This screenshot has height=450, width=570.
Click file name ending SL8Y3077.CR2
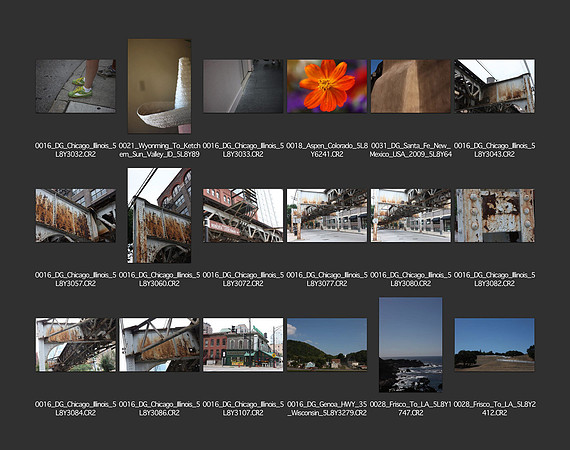coord(327,279)
